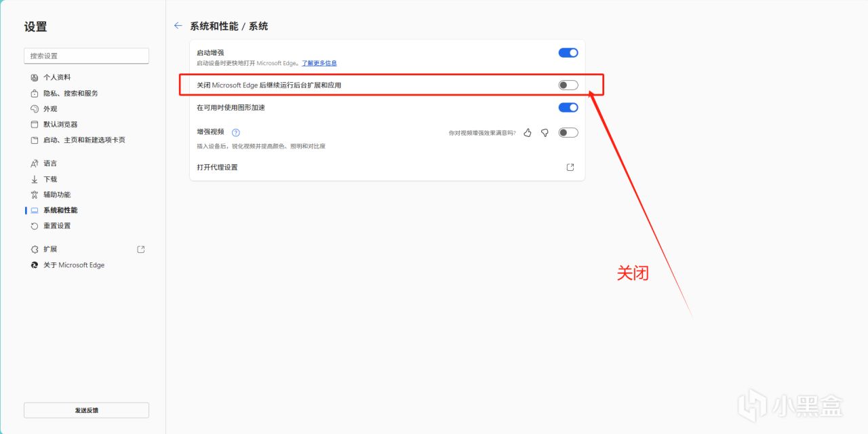Click the lock icon for 隐私、搜索和服务
Screen dimensions: 868x434
point(35,93)
